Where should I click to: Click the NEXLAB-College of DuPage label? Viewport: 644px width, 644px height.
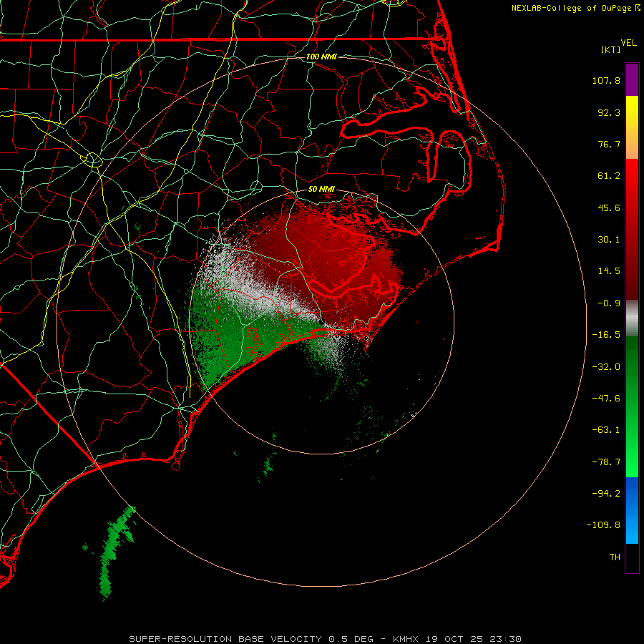(x=572, y=8)
